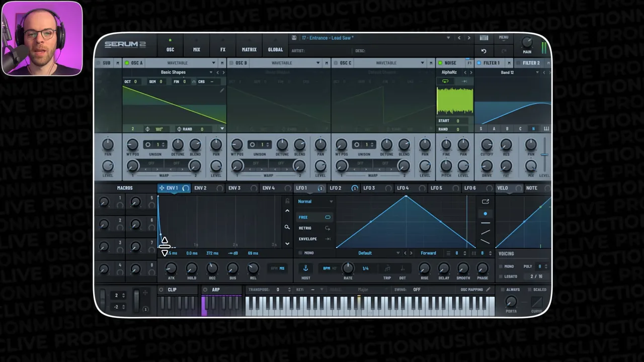644x362 pixels.
Task: Click the LFO export shape icon
Action: 485,202
